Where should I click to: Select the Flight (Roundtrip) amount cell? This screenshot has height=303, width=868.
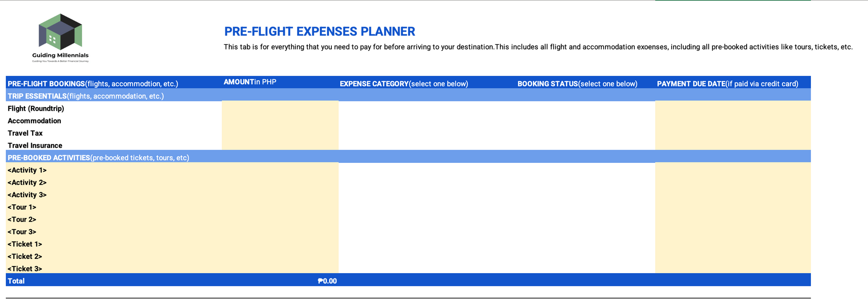click(280, 108)
